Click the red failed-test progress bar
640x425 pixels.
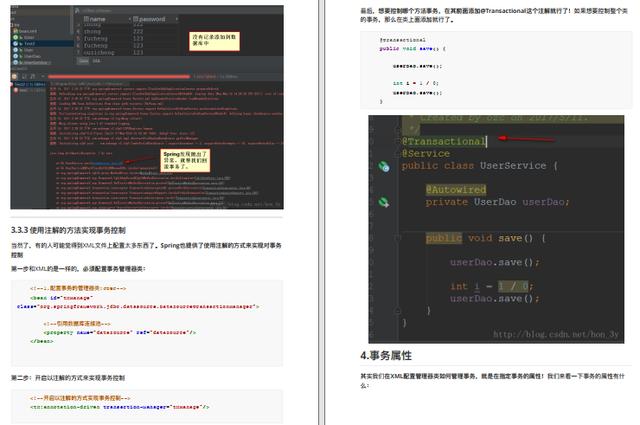point(119,76)
